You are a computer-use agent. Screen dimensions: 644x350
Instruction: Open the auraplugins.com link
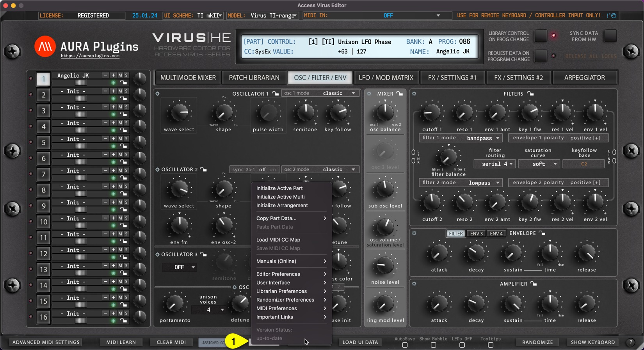(x=90, y=56)
